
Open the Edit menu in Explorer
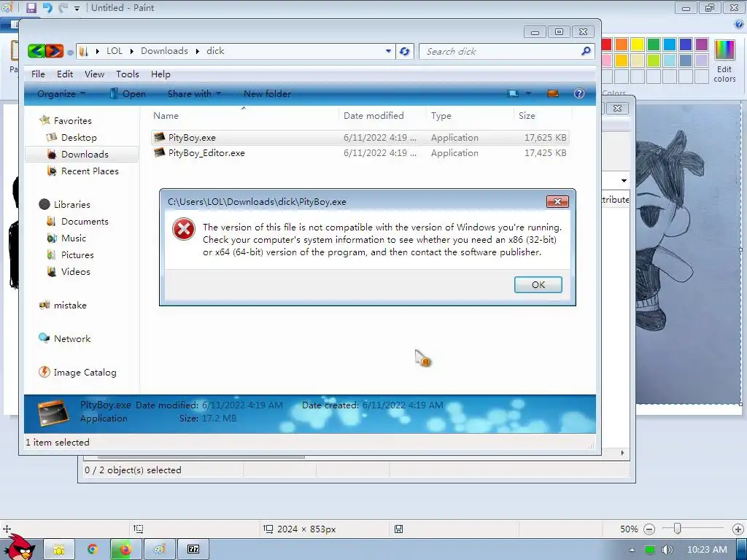point(65,74)
